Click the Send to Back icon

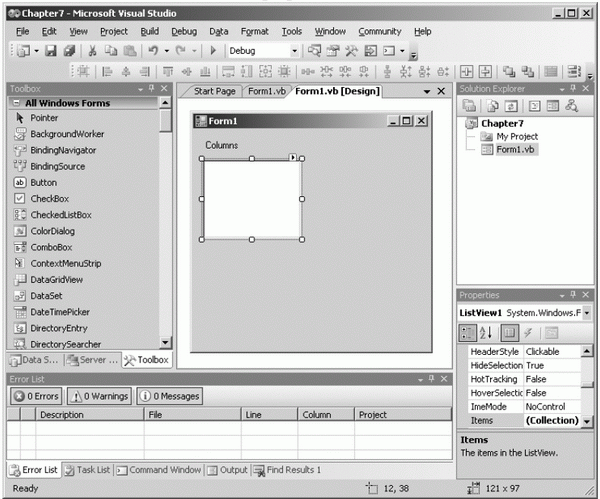(x=528, y=72)
